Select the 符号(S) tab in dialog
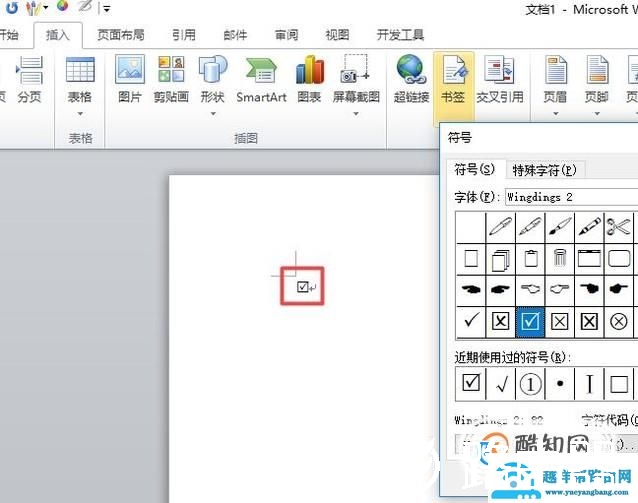Screen dimensions: 638x503 click(474, 169)
